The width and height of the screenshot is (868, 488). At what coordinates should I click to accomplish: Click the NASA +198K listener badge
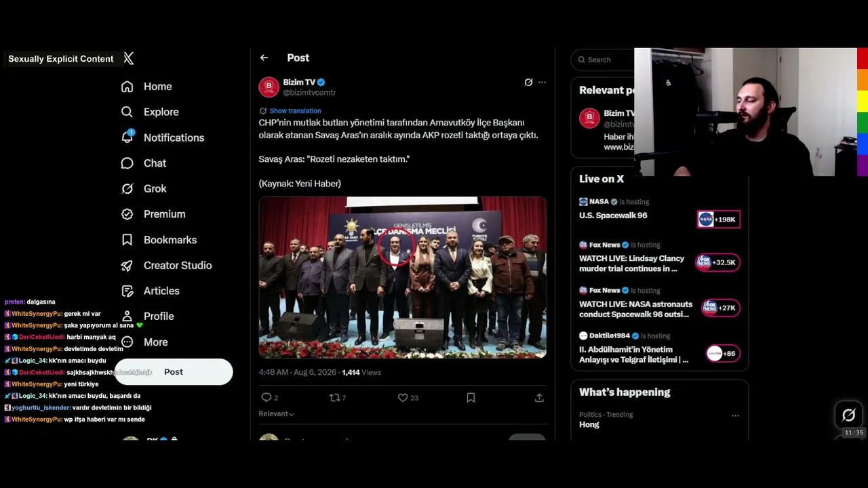click(x=719, y=220)
